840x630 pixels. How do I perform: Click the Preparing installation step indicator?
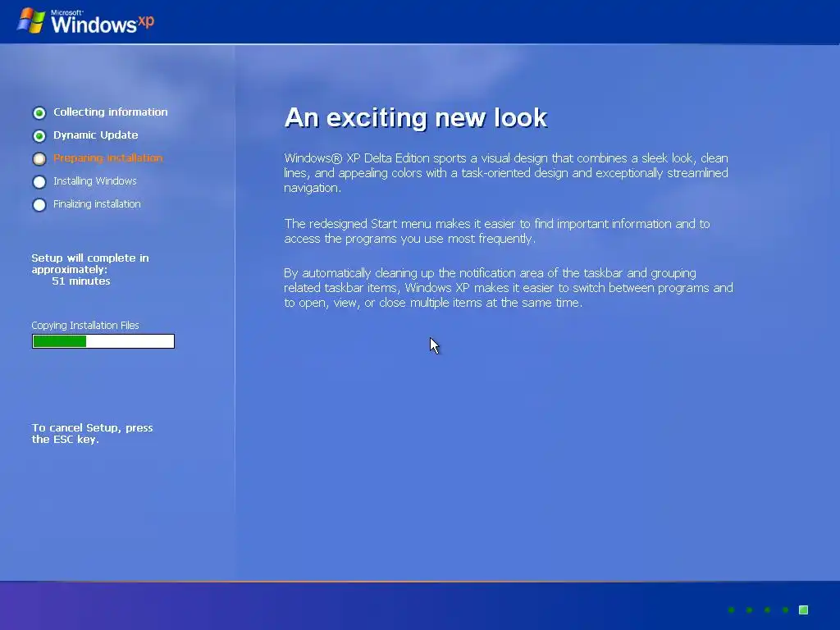[39, 159]
